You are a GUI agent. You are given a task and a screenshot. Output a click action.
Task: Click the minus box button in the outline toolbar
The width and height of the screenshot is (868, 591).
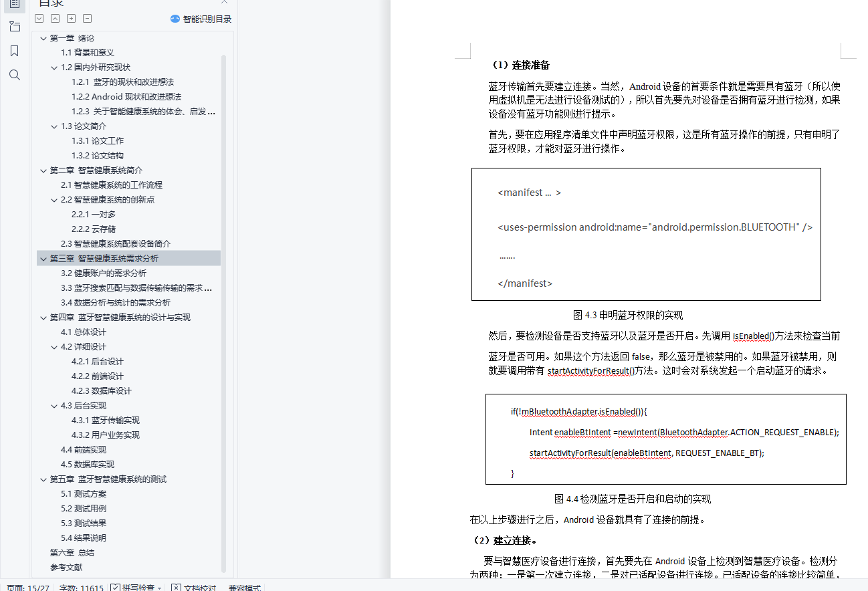pos(88,19)
